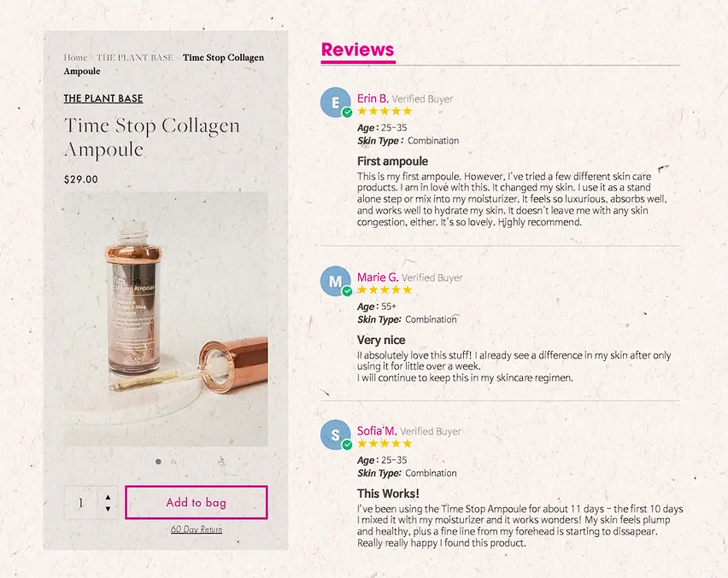Increase quantity with the up arrow

pos(108,496)
